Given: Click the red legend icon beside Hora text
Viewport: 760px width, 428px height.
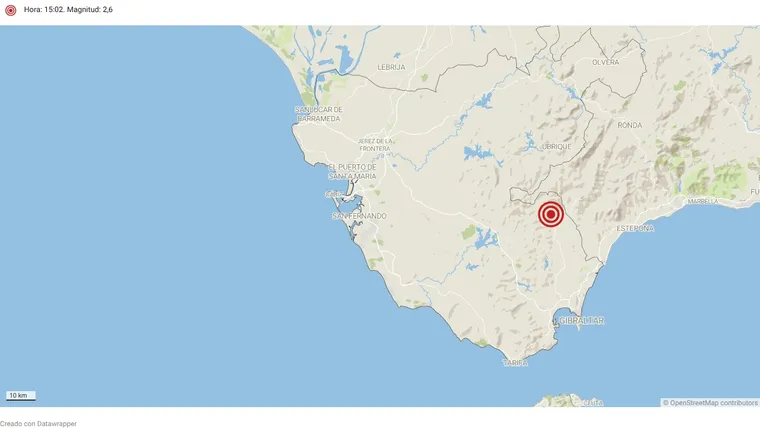Looking at the screenshot, I should (x=11, y=10).
